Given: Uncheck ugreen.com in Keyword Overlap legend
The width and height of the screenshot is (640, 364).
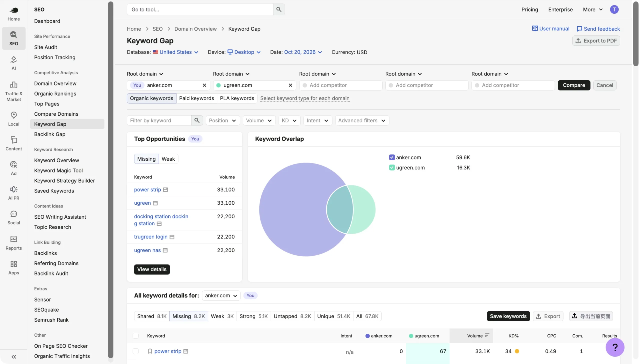Looking at the screenshot, I should 392,167.
